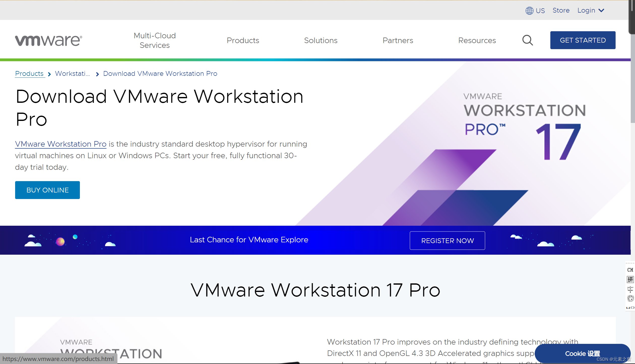Click the 拼 pinyin mode icon

(x=630, y=279)
